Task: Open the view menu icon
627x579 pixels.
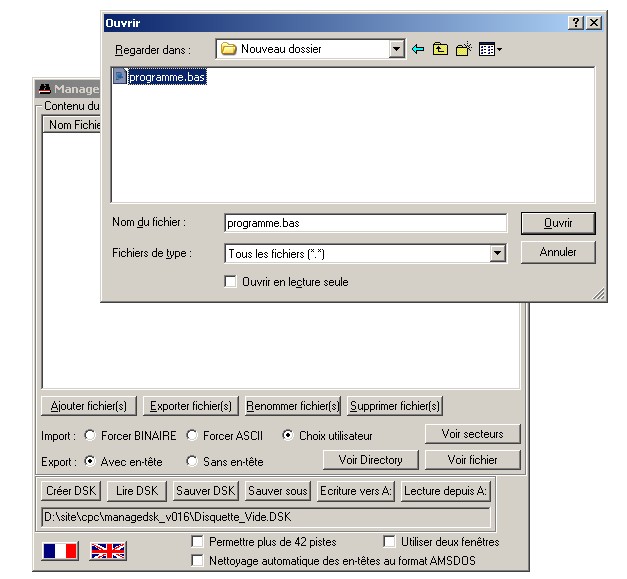Action: [490, 49]
